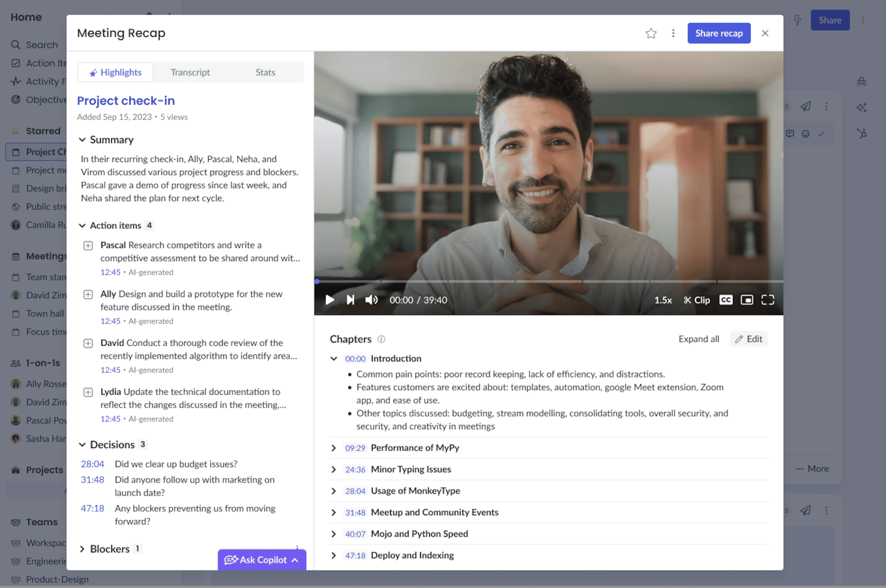Edit the chapters list
The image size is (886, 588).
pyautogui.click(x=749, y=339)
